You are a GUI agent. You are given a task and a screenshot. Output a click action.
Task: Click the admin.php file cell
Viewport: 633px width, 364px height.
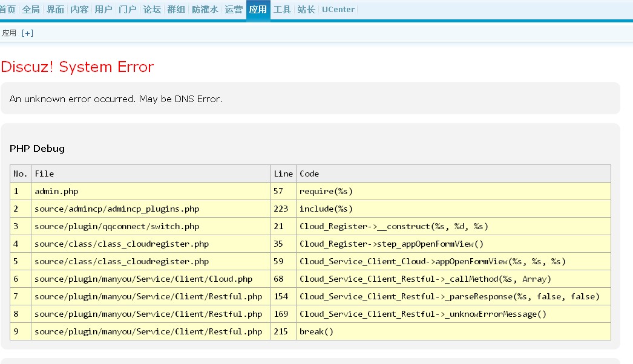click(56, 191)
